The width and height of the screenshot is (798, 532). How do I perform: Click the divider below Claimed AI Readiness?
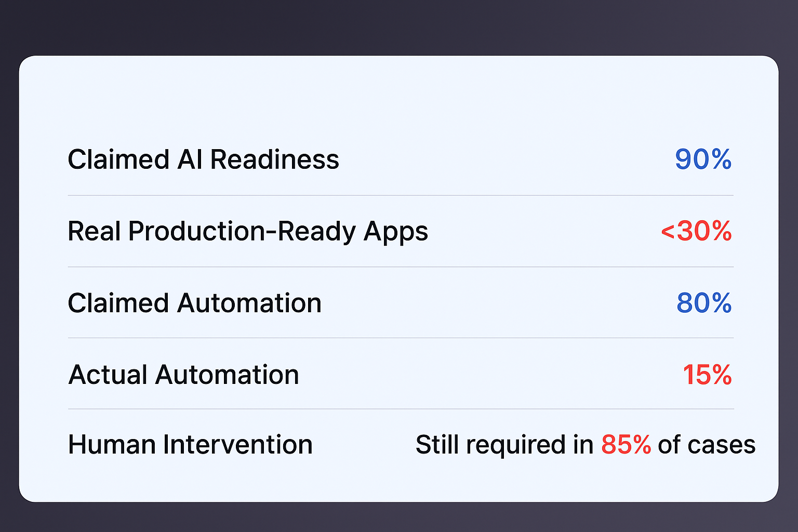tap(401, 195)
